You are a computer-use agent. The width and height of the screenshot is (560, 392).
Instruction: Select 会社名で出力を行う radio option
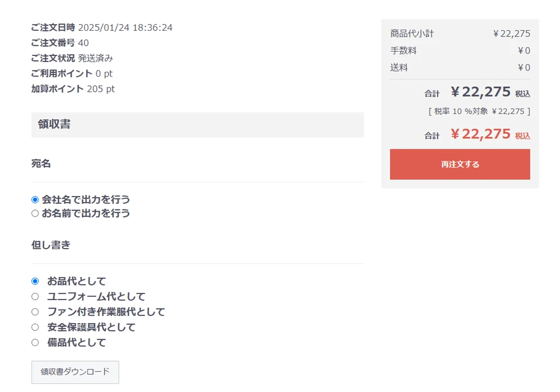[35, 199]
